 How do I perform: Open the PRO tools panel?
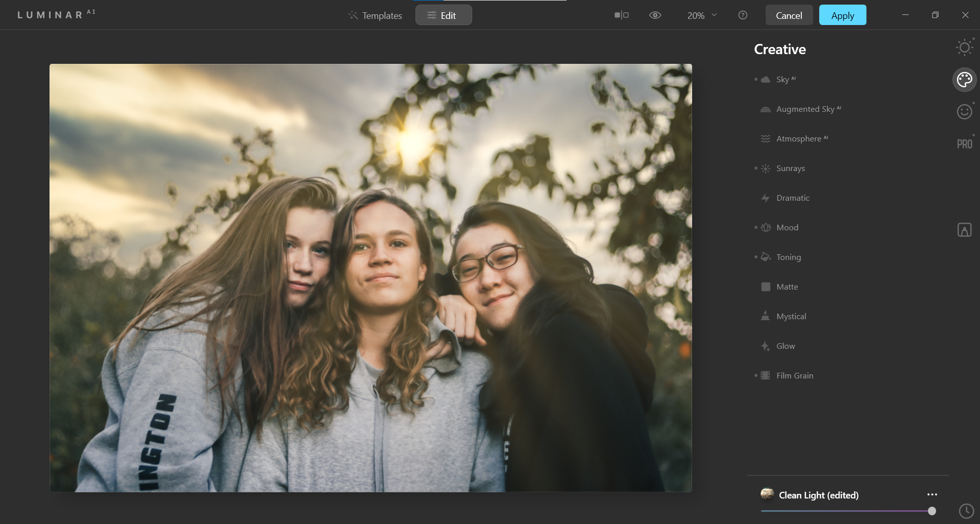coord(964,144)
